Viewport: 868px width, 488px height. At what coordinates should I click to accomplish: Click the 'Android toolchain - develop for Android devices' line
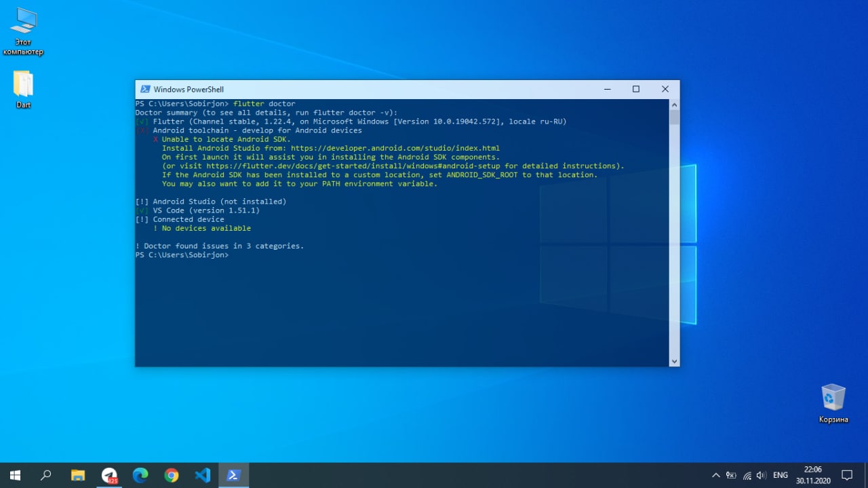pos(248,130)
